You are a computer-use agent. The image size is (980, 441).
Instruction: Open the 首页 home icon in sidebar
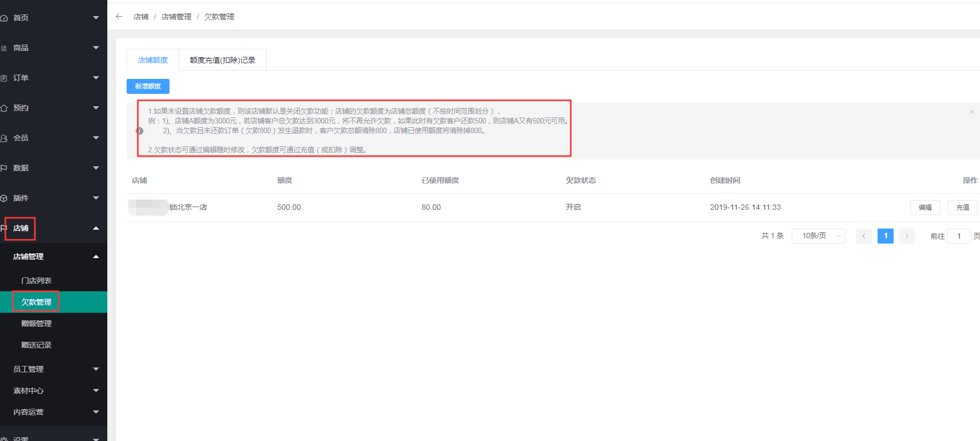[4, 18]
